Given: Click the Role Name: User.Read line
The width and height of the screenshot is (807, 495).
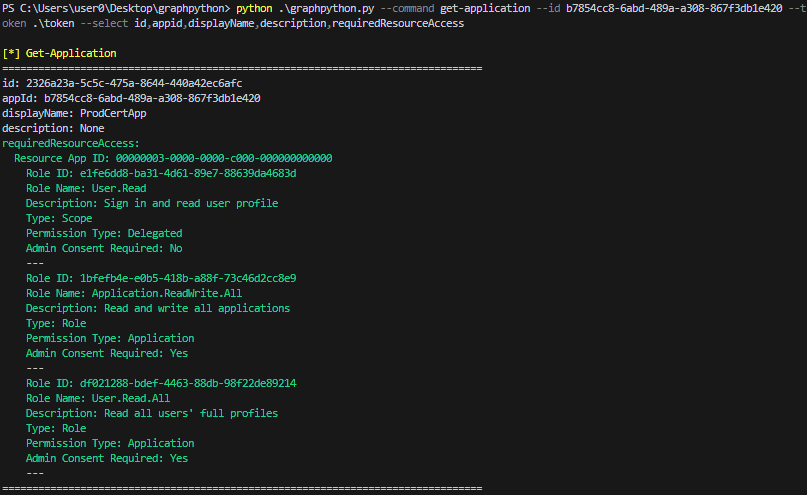Looking at the screenshot, I should [86, 188].
